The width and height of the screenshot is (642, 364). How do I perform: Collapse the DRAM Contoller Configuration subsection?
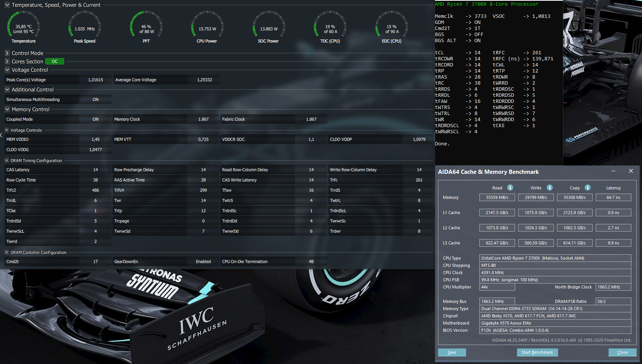[7, 252]
